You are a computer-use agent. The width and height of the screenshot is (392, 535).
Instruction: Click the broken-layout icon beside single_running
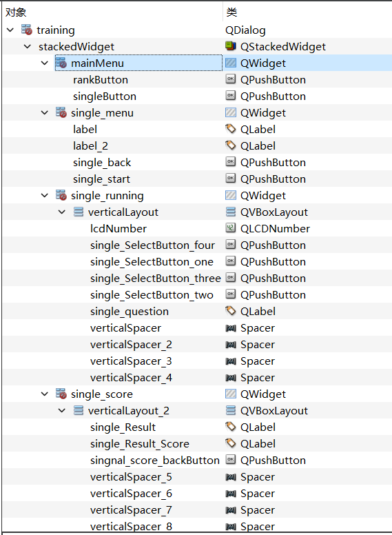pyautogui.click(x=61, y=195)
